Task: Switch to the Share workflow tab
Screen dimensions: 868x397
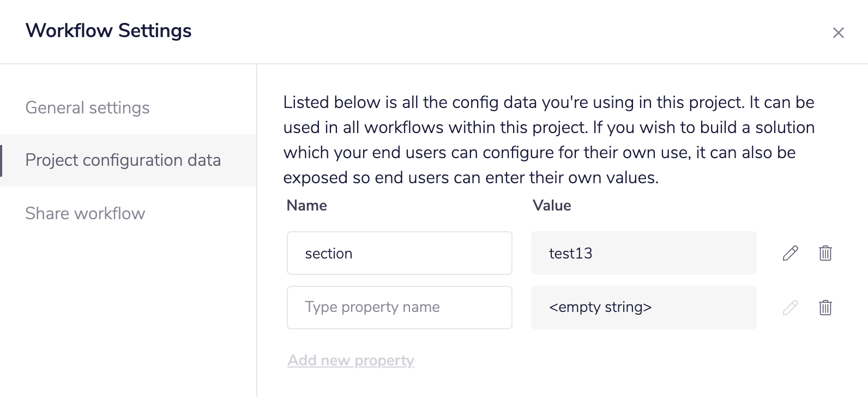Action: click(x=86, y=213)
